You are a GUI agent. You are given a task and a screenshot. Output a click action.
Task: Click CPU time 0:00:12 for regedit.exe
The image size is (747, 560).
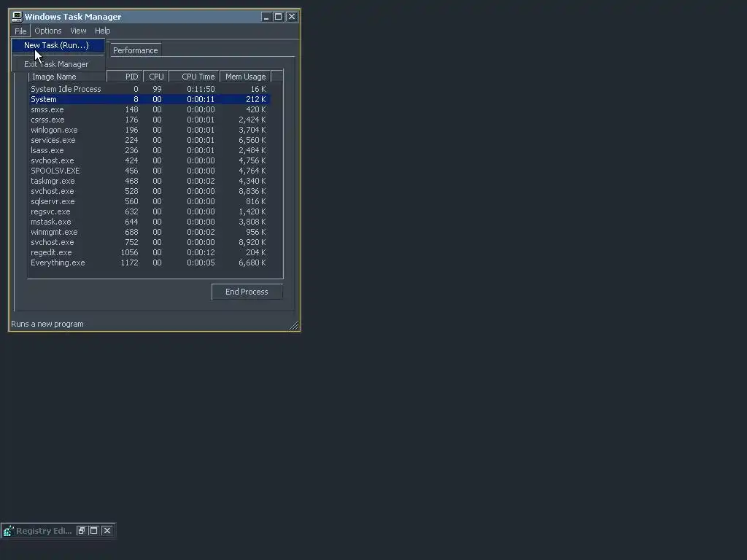click(x=201, y=253)
